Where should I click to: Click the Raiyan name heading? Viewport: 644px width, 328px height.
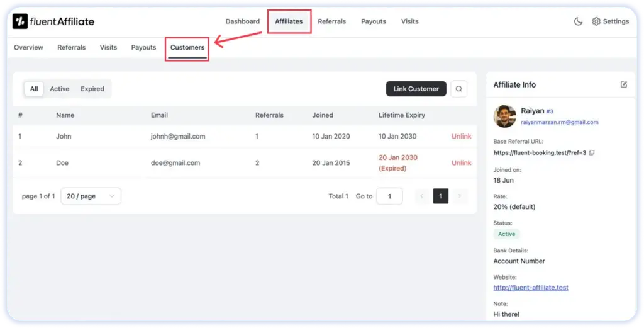532,111
